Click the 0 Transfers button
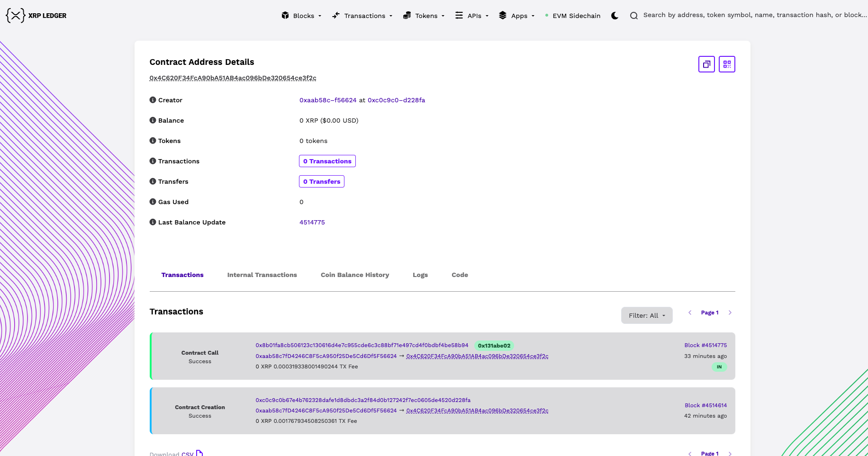The height and width of the screenshot is (456, 868). coord(322,181)
